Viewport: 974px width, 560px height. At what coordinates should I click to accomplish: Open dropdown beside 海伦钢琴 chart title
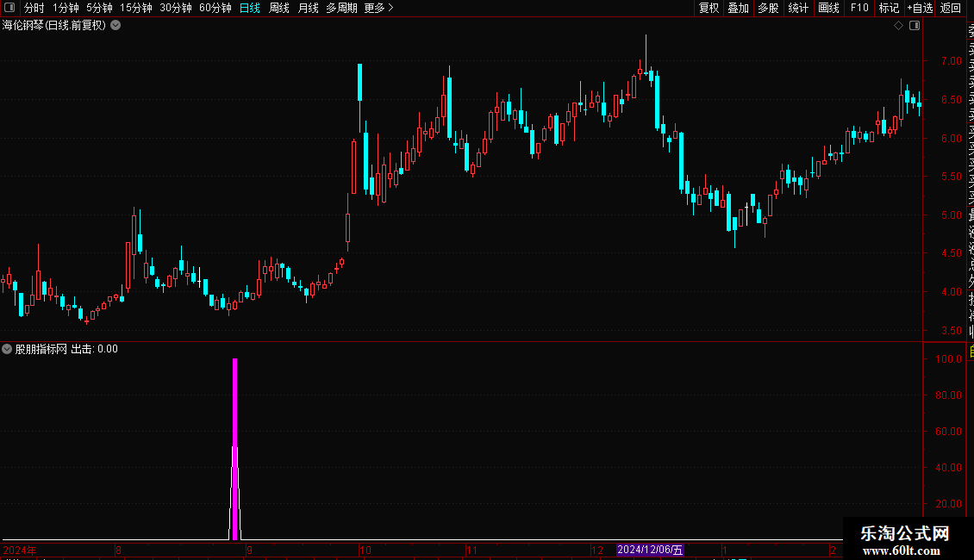coord(116,26)
